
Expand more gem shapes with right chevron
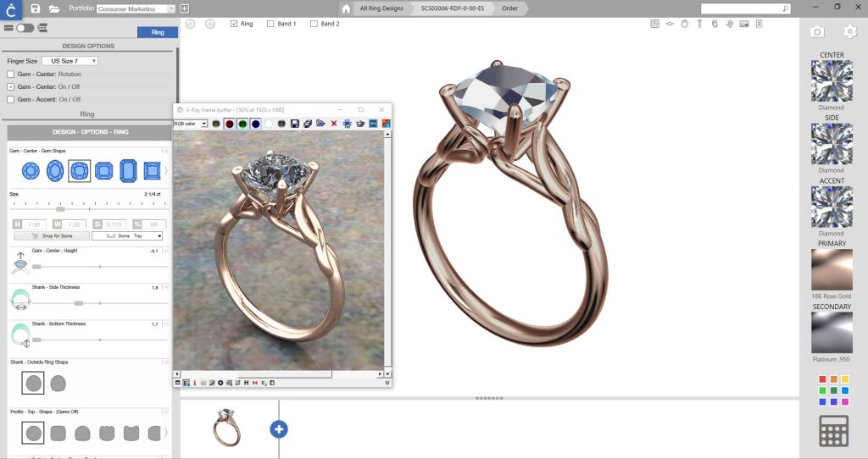coord(166,171)
